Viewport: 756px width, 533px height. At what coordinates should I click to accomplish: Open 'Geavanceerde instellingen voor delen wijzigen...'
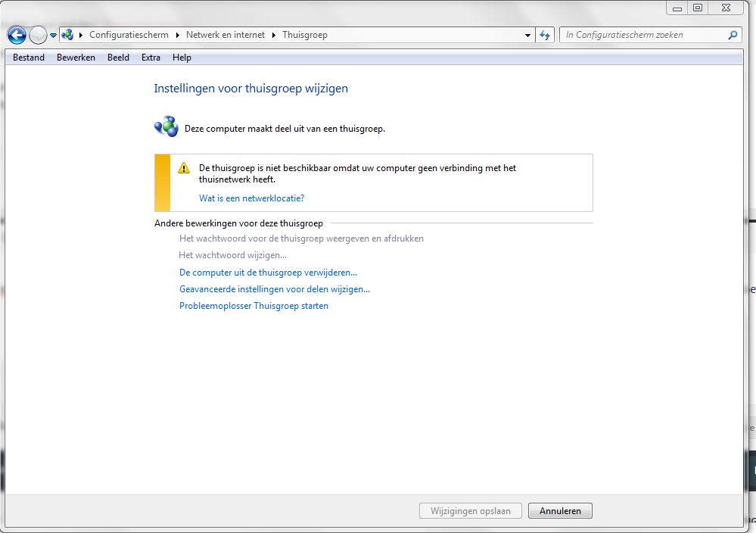click(275, 289)
